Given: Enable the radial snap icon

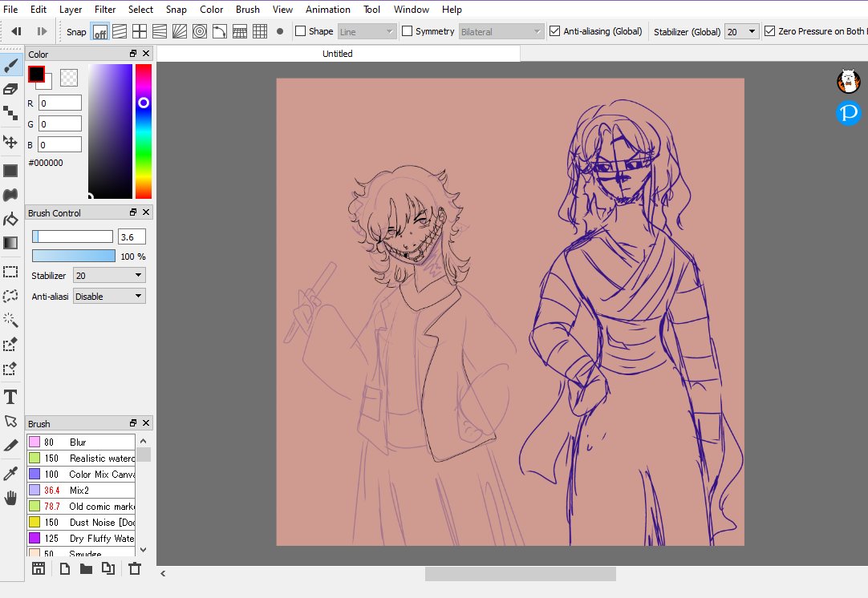Looking at the screenshot, I should coord(180,31).
